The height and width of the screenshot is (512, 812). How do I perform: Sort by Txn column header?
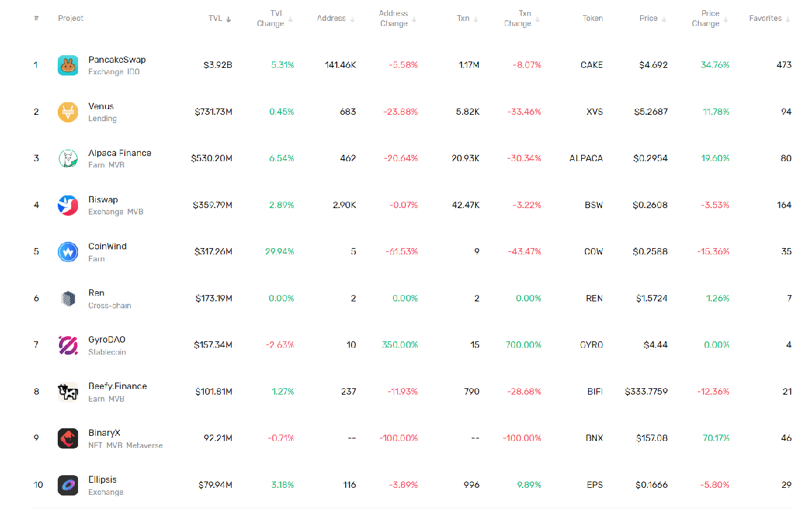[468, 18]
